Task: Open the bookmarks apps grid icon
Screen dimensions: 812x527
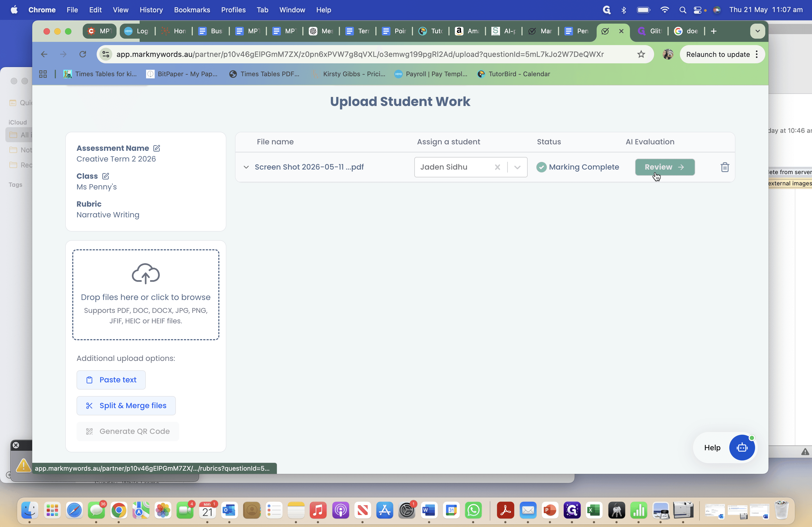Action: pos(43,74)
